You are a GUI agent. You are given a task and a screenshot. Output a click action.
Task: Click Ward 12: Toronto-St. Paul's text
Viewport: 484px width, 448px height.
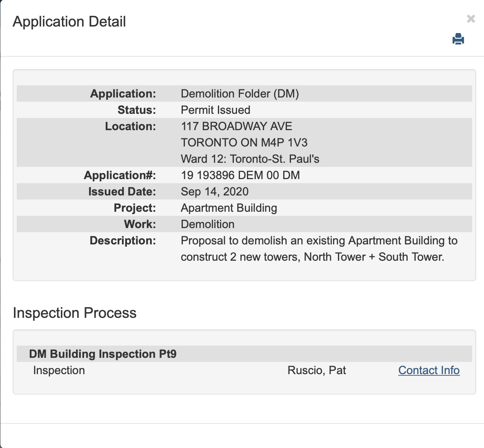(x=250, y=159)
